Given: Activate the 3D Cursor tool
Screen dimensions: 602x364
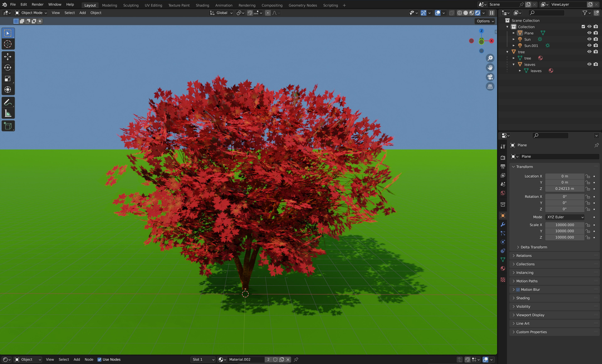Looking at the screenshot, I should point(8,44).
